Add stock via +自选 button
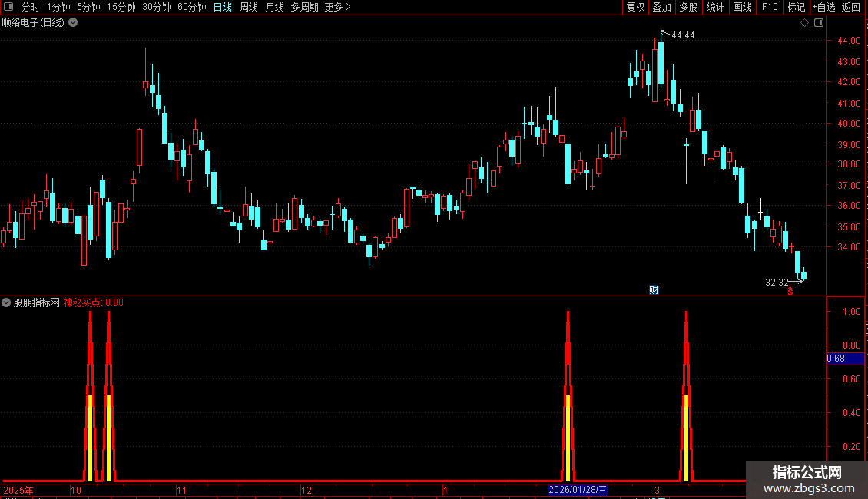Screen dimensions: 868x499 [823, 7]
